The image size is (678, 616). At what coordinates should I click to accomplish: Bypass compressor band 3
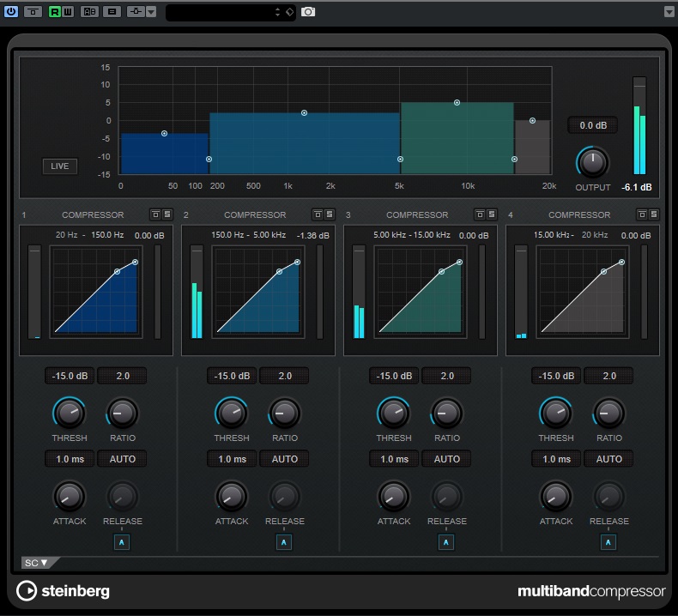pyautogui.click(x=480, y=214)
